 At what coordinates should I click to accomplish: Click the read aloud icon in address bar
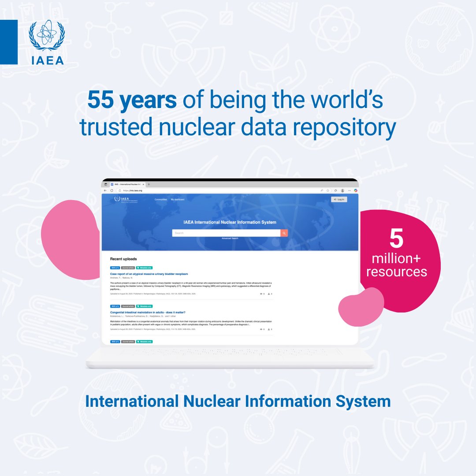point(322,191)
